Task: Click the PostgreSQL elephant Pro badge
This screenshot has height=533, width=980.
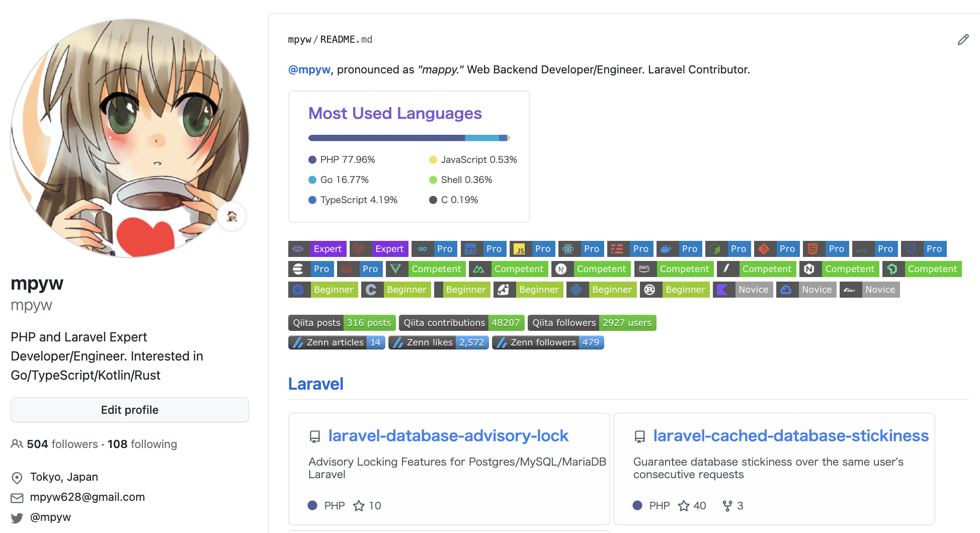Action: pos(924,249)
